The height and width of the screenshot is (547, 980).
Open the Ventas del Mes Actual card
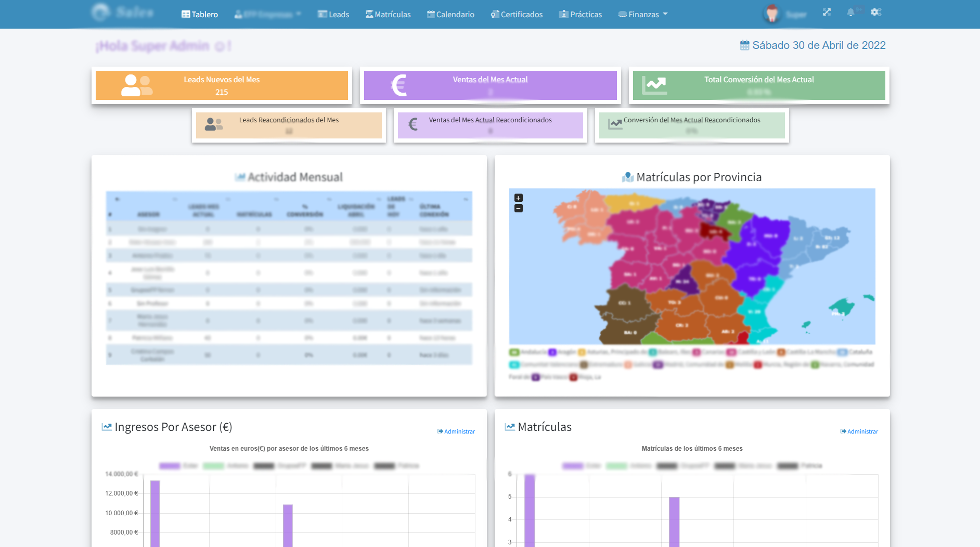pyautogui.click(x=491, y=85)
